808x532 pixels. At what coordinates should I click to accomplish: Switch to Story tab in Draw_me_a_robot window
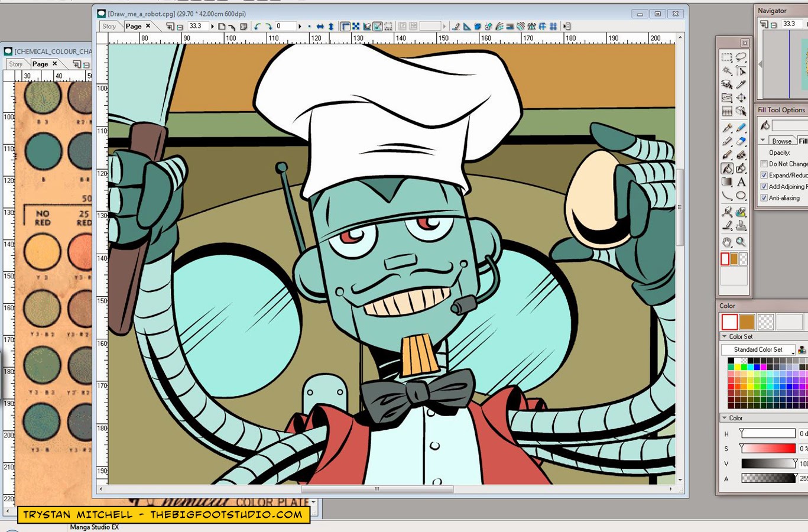point(109,26)
